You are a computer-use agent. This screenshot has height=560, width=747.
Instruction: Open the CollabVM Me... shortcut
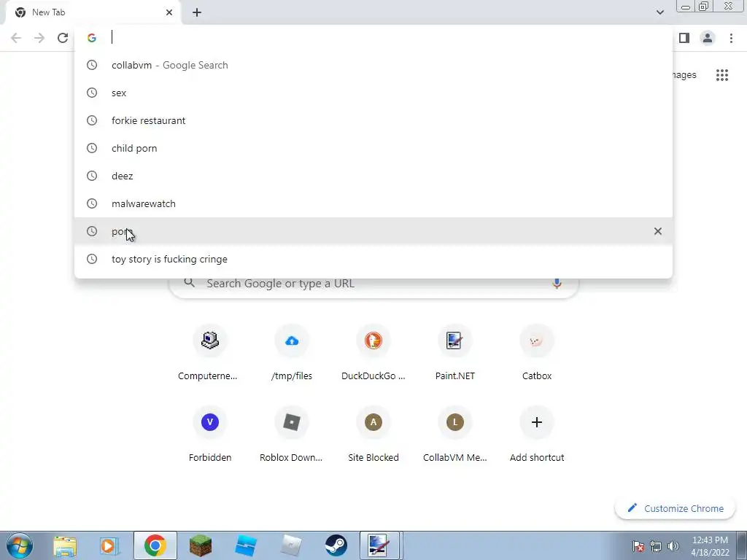455,435
